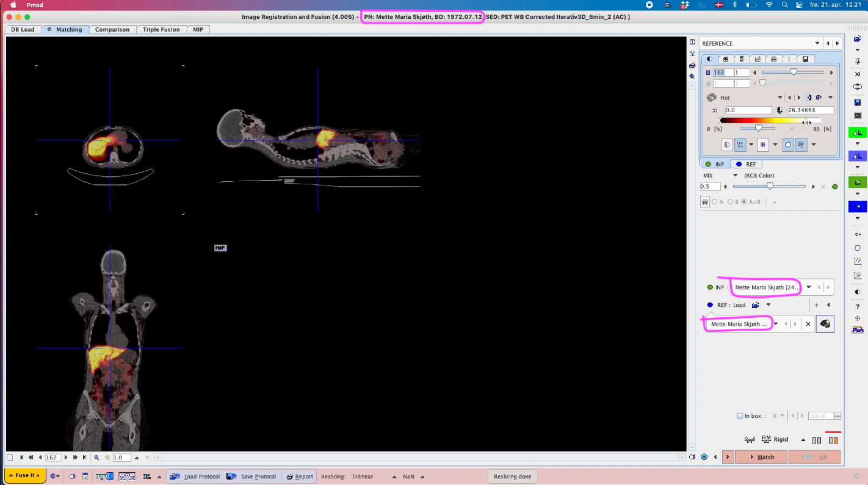Image resolution: width=868 pixels, height=485 pixels.
Task: Click the zoom-in magnifier icon
Action: (x=96, y=458)
